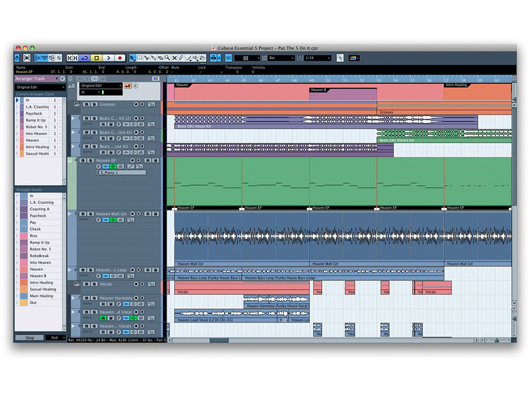This screenshot has width=530, height=398.
Task: Open the Mixer window from the toolbar
Action: 58,58
